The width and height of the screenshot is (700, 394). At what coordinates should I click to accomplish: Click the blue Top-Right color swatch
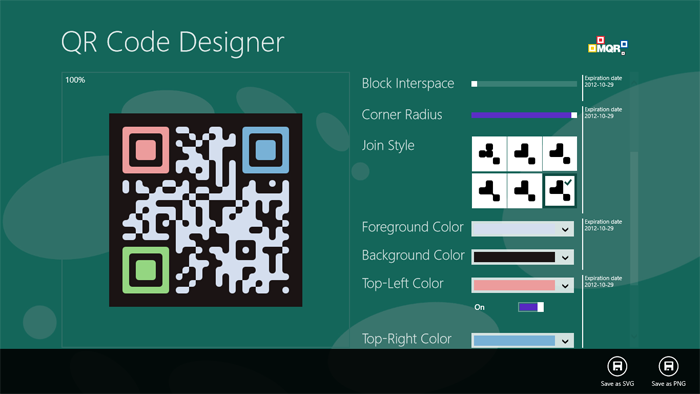514,341
